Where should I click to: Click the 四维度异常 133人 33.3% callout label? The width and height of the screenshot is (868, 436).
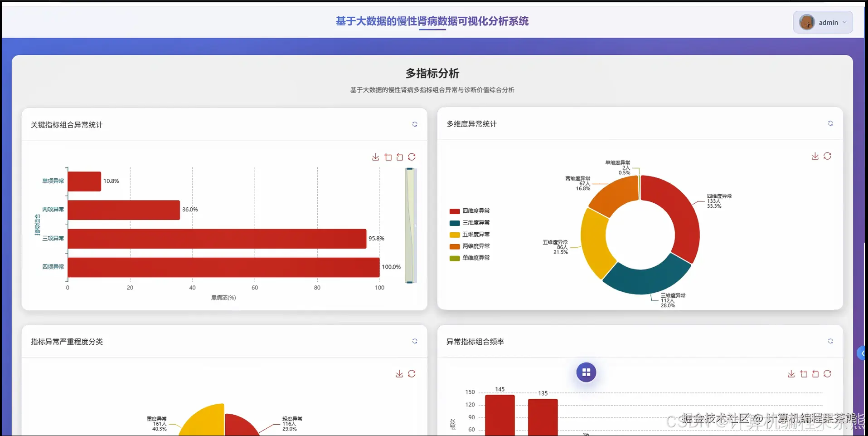point(719,201)
